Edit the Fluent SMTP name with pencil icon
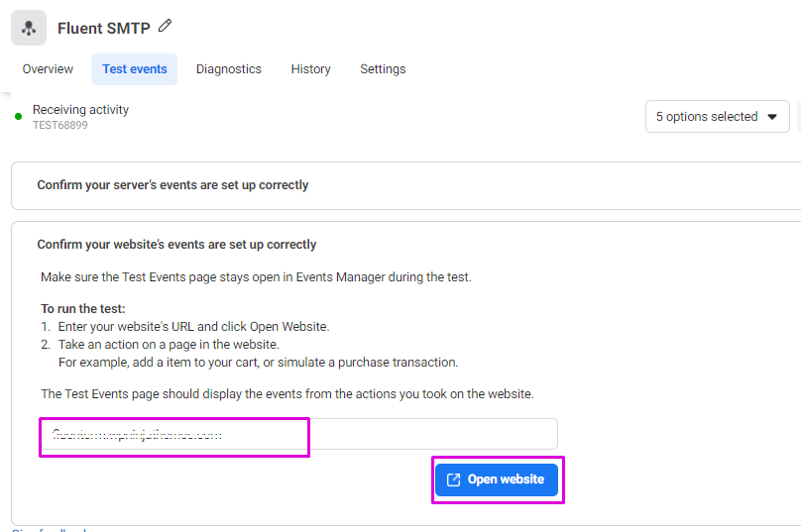The width and height of the screenshot is (801, 532). coord(165,26)
